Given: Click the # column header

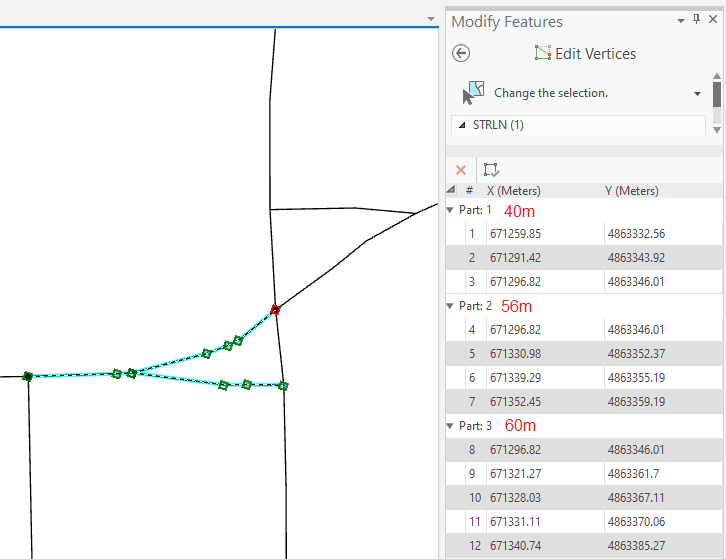Looking at the screenshot, I should [x=469, y=190].
